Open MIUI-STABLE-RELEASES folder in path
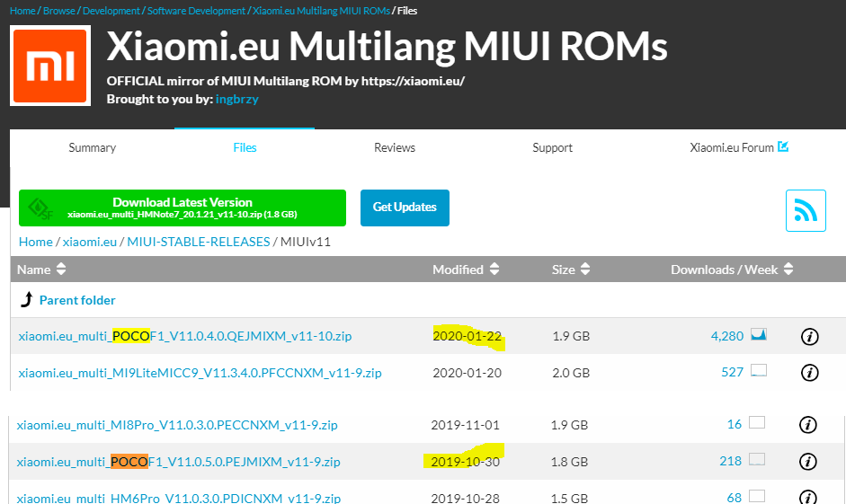The image size is (846, 504). pos(199,242)
